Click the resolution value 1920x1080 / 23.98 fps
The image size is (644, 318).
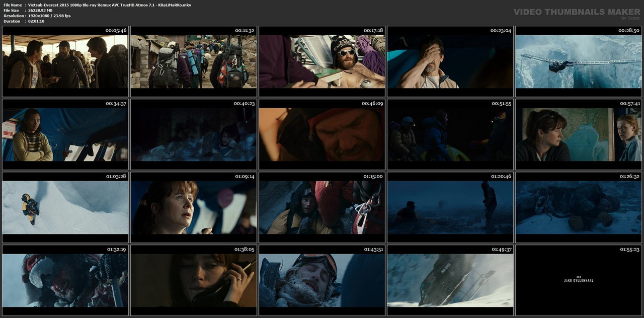click(49, 16)
